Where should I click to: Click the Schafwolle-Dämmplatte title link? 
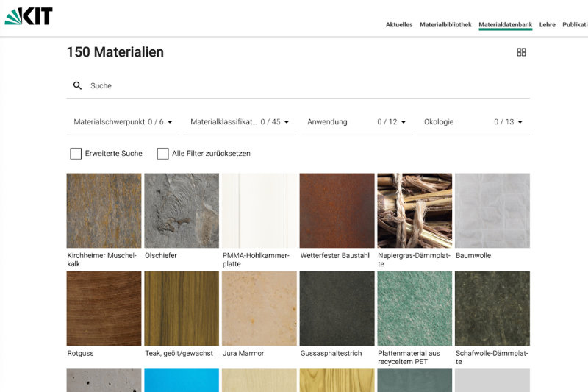click(492, 357)
